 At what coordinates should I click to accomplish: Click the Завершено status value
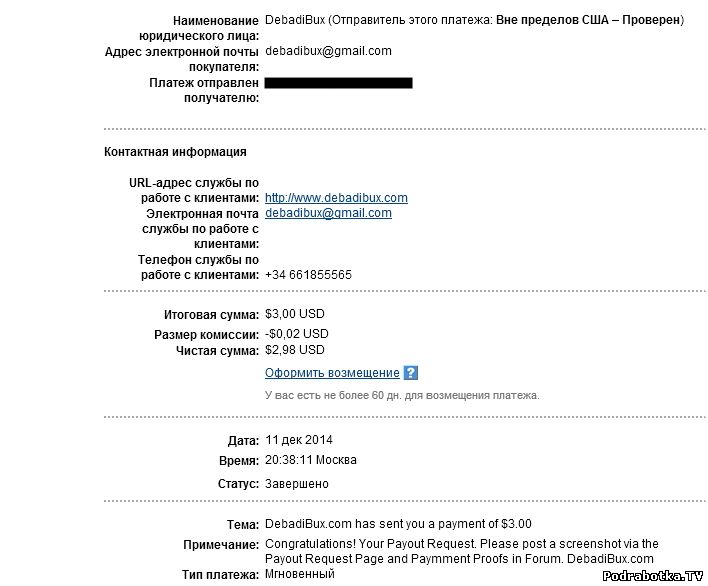coord(296,484)
